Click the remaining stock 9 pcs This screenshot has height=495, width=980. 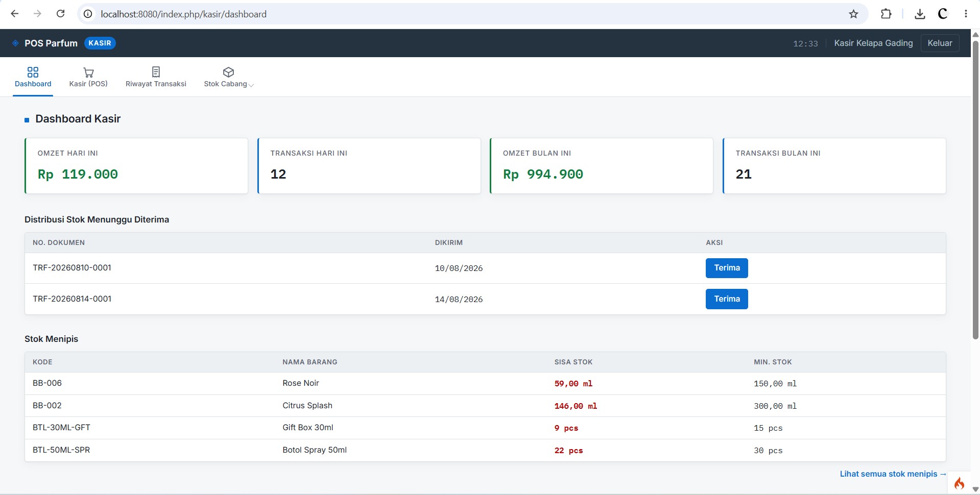(566, 428)
